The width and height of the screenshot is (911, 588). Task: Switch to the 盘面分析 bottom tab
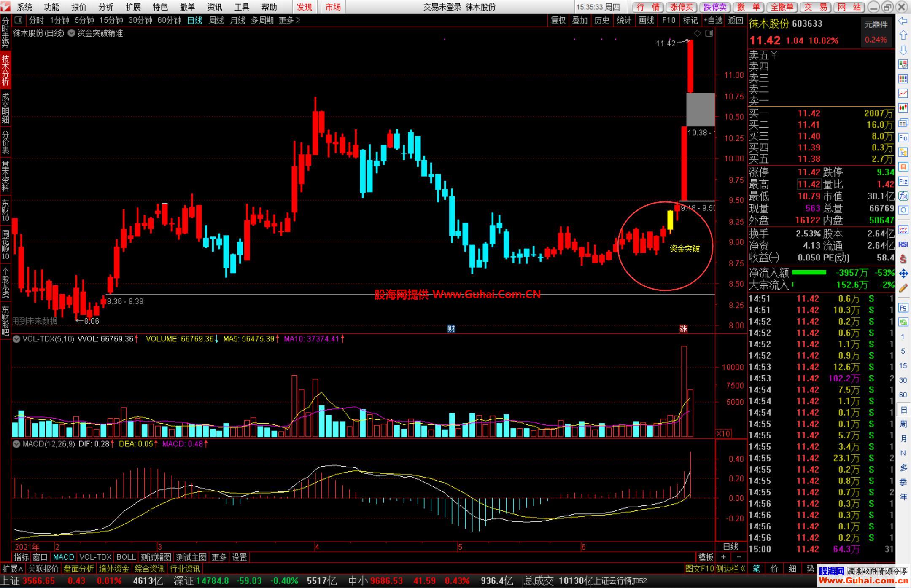[x=78, y=569]
